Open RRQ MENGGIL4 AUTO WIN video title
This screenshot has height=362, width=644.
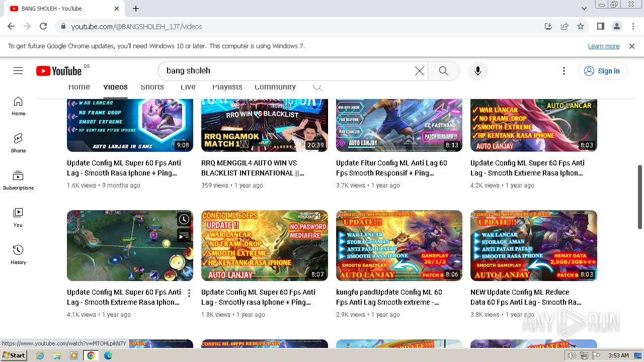[x=253, y=168]
